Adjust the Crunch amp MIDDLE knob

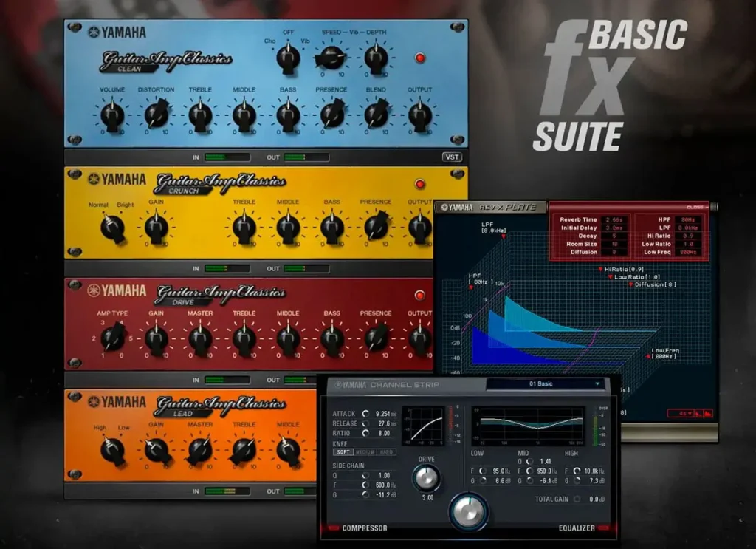click(x=288, y=228)
